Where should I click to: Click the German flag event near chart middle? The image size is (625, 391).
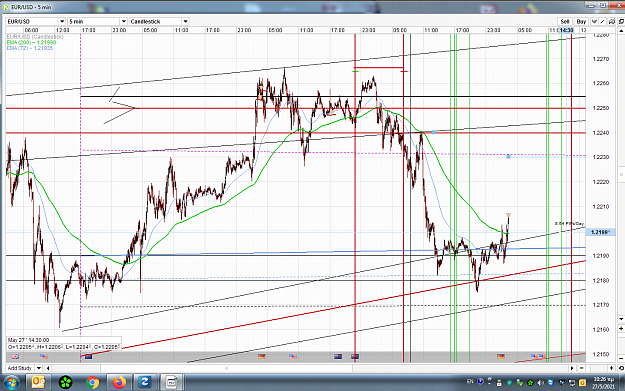click(261, 356)
